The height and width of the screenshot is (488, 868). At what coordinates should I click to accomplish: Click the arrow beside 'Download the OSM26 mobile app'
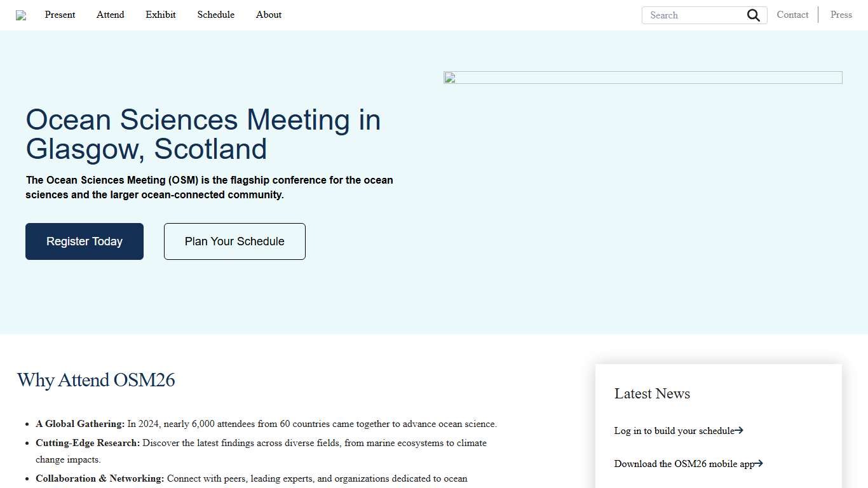(x=759, y=464)
